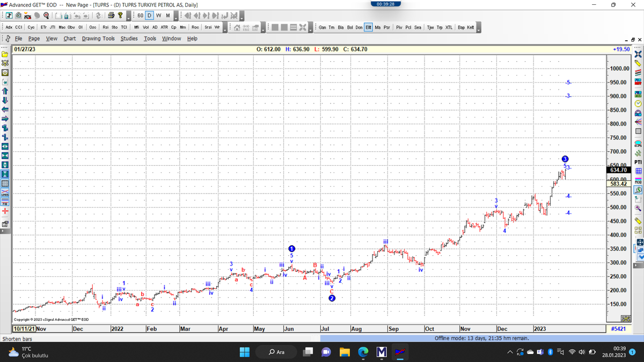Expand overflow arrow after the bar-navigation toolbar
The height and width of the screenshot is (362, 644).
point(241,15)
